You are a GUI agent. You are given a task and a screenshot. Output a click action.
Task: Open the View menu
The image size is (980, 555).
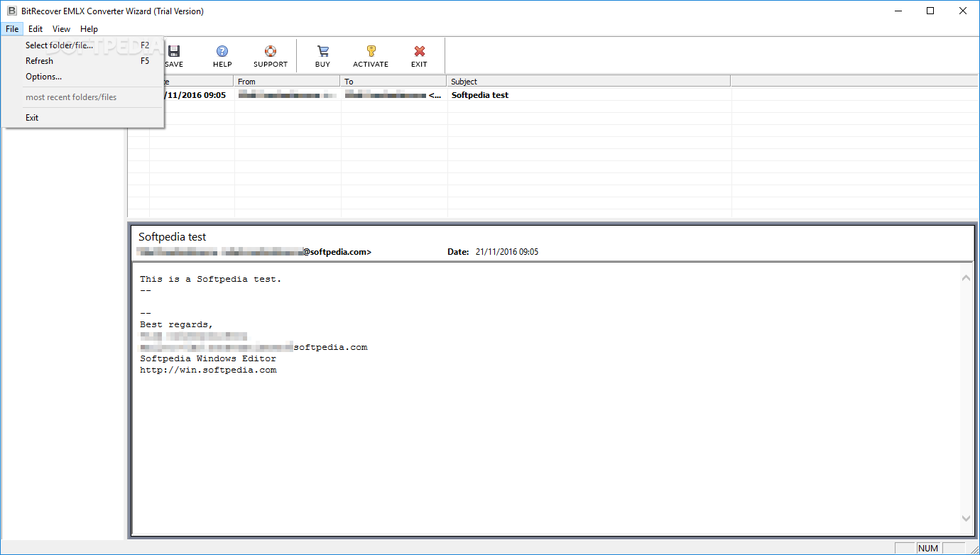tap(61, 29)
